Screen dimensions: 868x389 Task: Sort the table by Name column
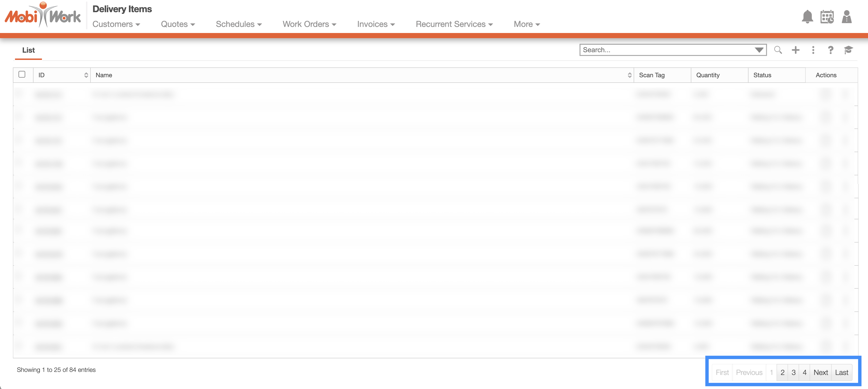tap(362, 75)
